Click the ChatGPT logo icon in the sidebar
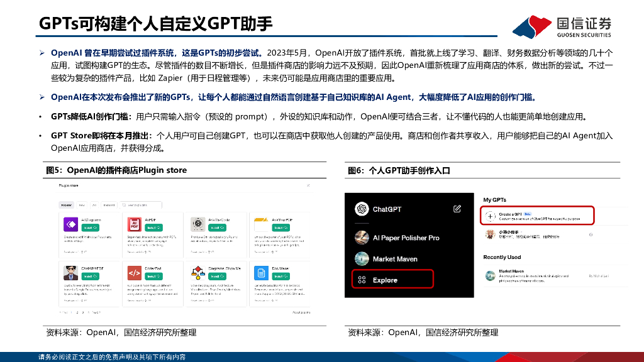Screen dimensions: 644x362 (362, 209)
